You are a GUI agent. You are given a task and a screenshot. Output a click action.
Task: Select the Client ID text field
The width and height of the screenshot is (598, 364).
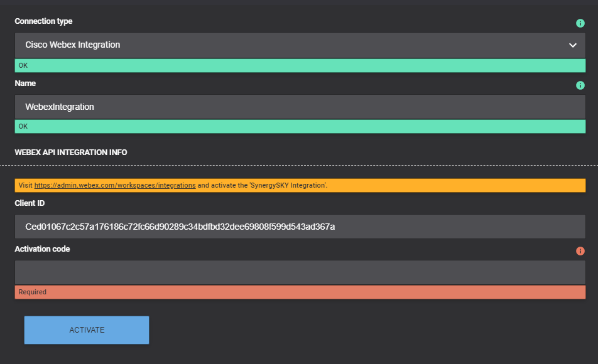pos(300,227)
